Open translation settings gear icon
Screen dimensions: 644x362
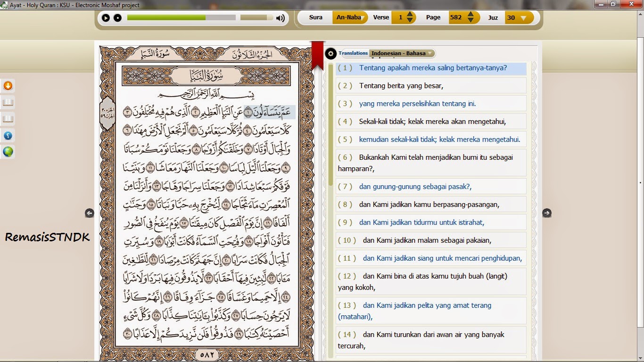click(x=330, y=54)
